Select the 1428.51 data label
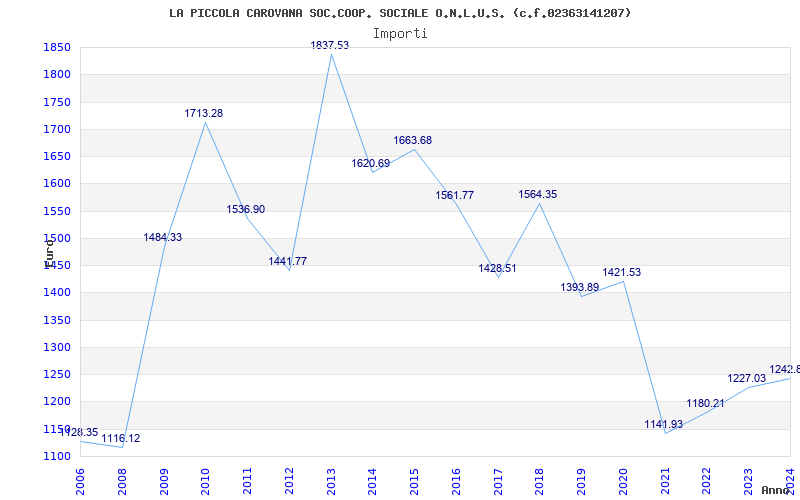This screenshot has height=500, width=800. click(x=497, y=268)
